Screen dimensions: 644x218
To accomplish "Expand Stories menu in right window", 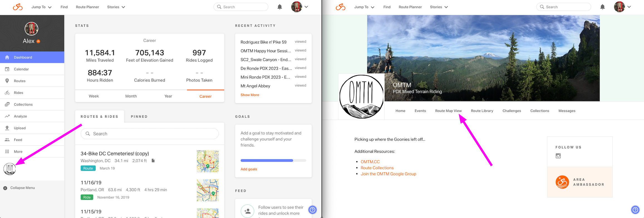I will pos(439,7).
